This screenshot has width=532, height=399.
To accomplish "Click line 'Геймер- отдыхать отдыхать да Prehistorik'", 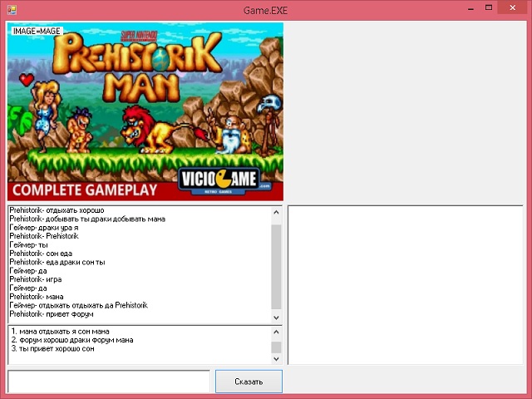I will click(x=78, y=305).
